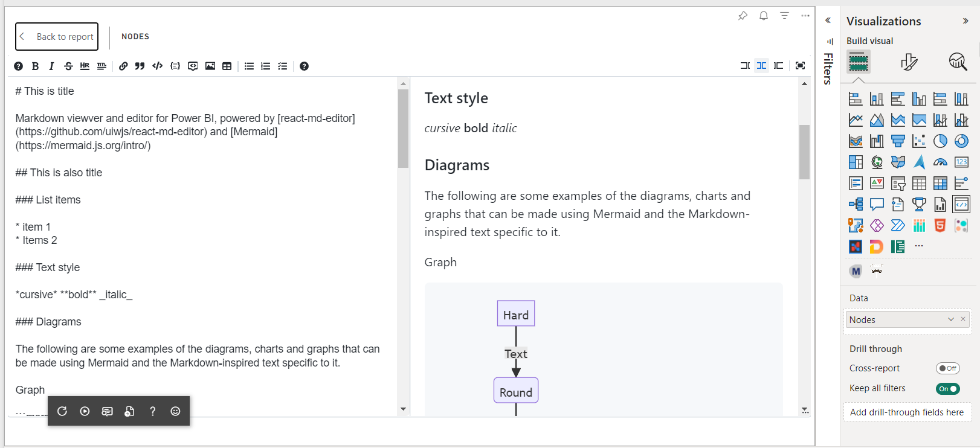980x448 pixels.
Task: Click the bell alert icon
Action: (x=764, y=16)
